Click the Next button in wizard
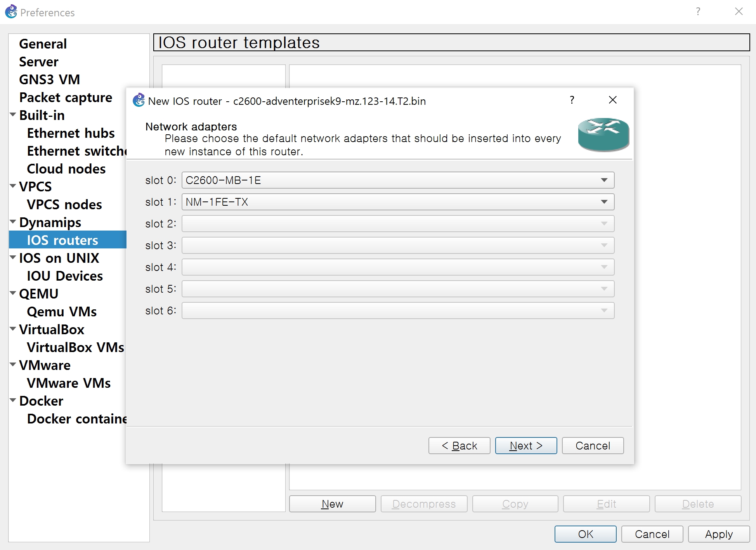The image size is (756, 550). pos(526,446)
